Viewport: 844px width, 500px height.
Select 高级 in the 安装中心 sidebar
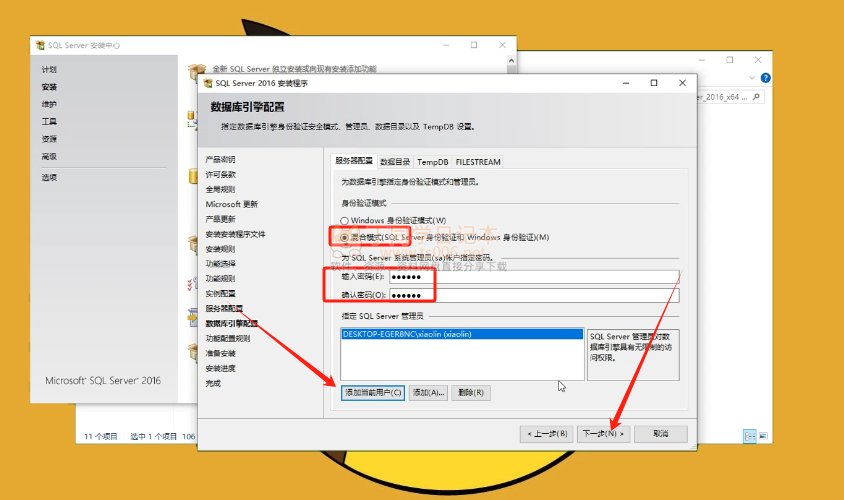[49, 157]
